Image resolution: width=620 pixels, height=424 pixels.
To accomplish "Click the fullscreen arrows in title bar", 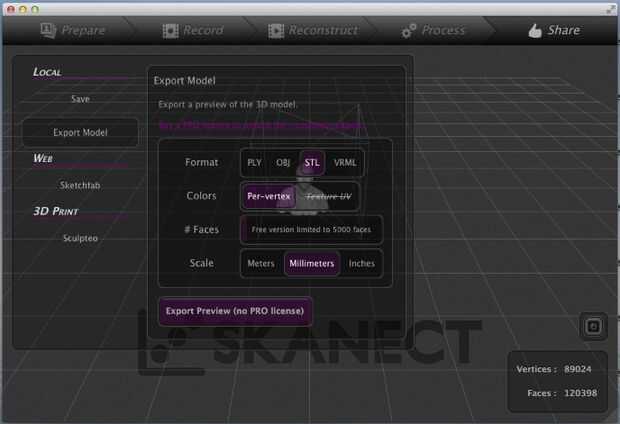I will [x=611, y=9].
